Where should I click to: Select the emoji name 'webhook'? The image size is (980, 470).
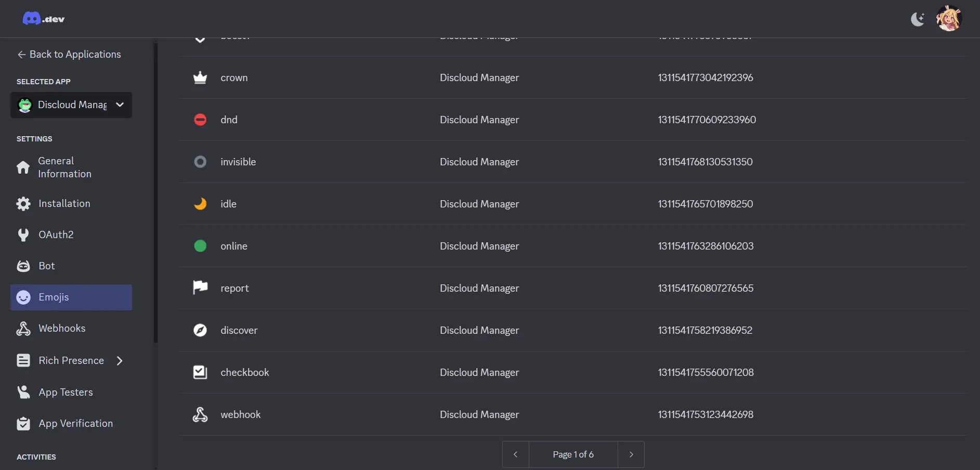tap(241, 414)
